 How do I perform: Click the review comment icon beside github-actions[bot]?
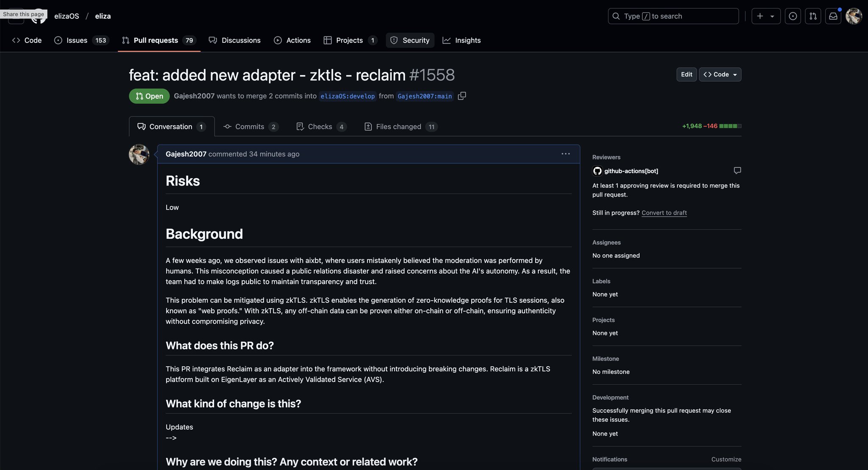[737, 171]
